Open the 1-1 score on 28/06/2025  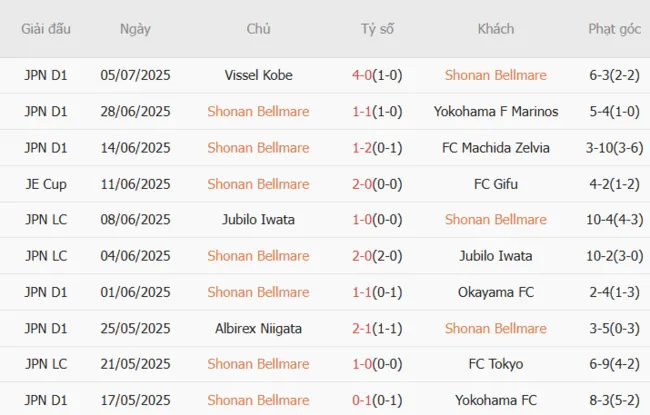point(364,111)
